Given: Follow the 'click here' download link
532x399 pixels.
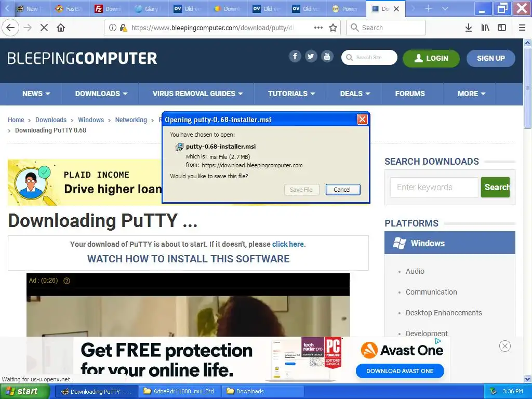Looking at the screenshot, I should point(288,244).
